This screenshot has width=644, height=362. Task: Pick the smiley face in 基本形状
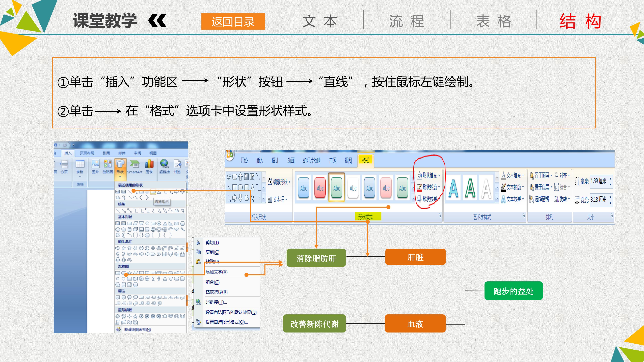(x=153, y=229)
